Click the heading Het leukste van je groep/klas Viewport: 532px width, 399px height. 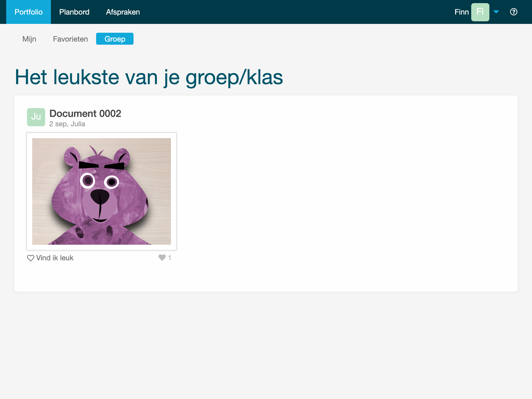pos(149,77)
